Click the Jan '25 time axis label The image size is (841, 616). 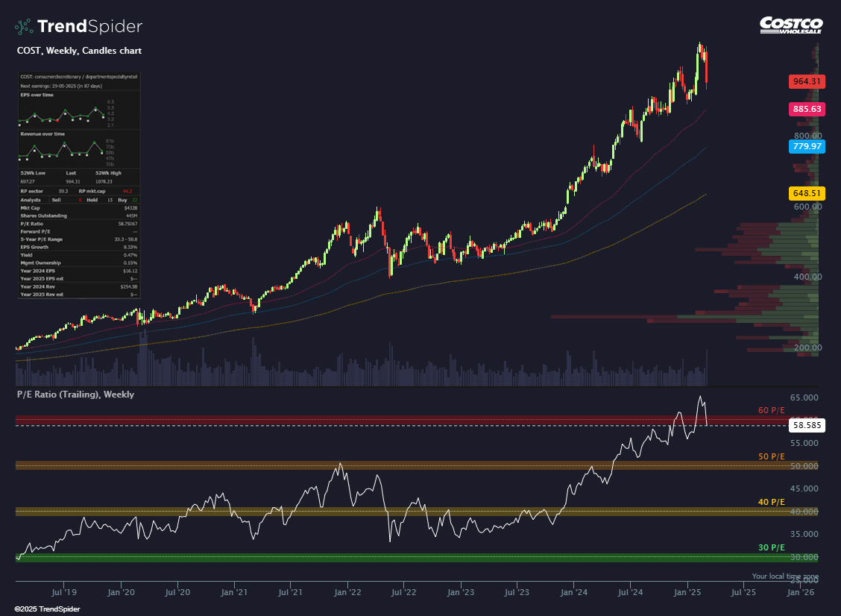click(687, 592)
